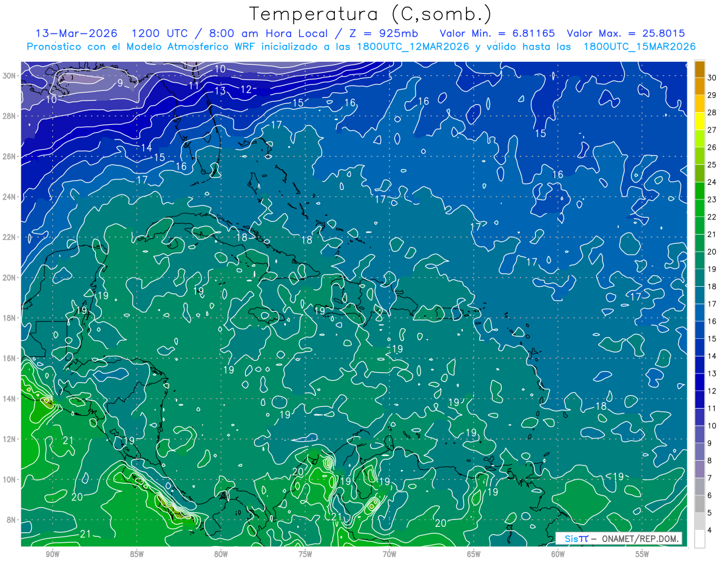This screenshot has height=562, width=728.
Task: Click the legend scale value "26"
Action: click(x=712, y=147)
